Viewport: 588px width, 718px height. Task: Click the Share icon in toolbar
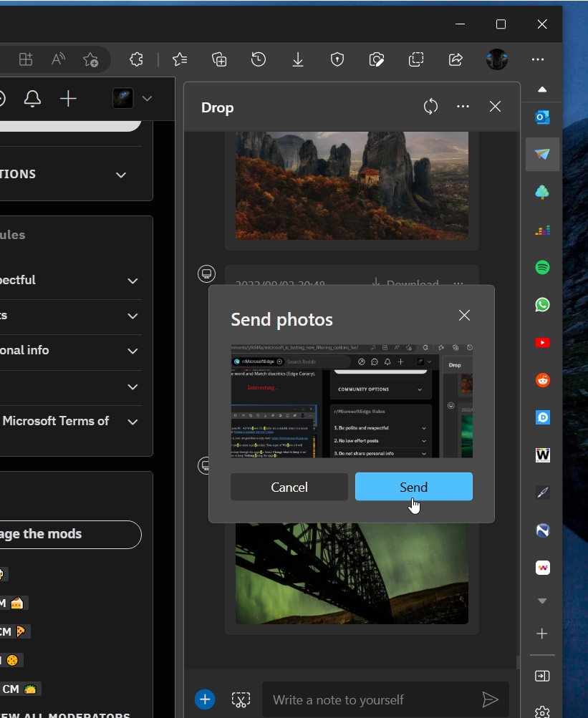tap(455, 59)
